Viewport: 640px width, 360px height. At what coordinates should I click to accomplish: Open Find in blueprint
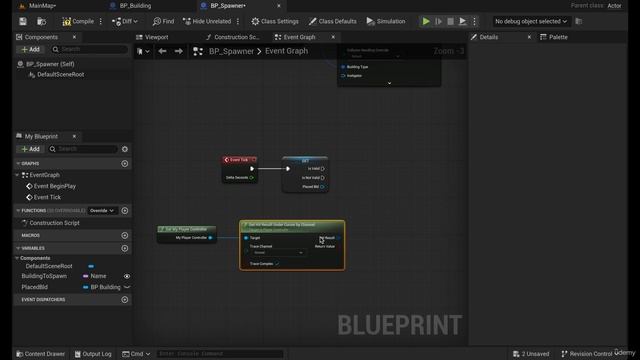[163, 21]
